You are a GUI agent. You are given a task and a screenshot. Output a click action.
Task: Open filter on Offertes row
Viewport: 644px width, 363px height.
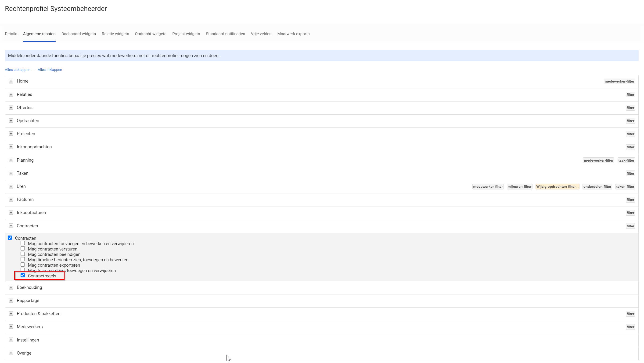pos(630,108)
